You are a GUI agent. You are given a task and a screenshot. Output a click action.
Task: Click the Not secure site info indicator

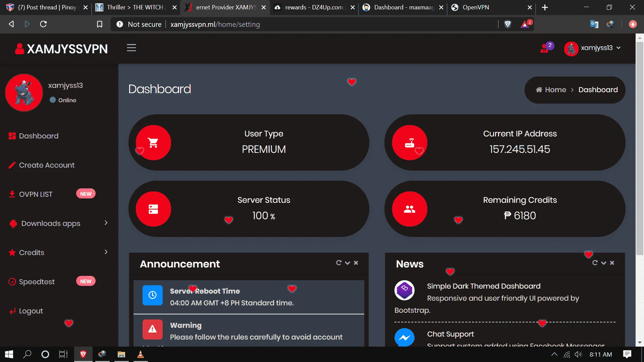pyautogui.click(x=139, y=24)
